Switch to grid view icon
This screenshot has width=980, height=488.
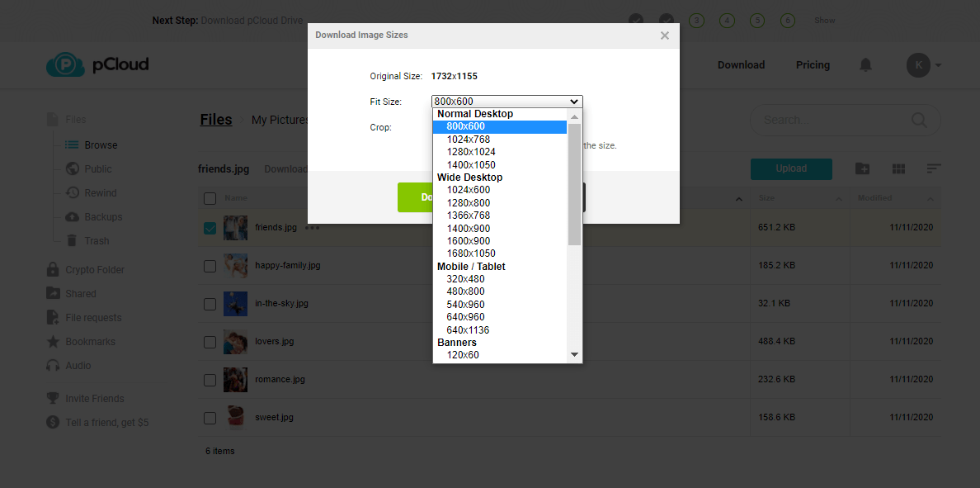point(899,168)
